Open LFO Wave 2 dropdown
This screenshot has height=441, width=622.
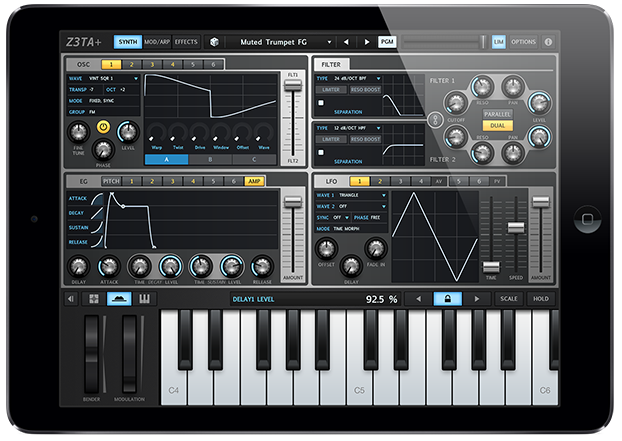(351, 206)
